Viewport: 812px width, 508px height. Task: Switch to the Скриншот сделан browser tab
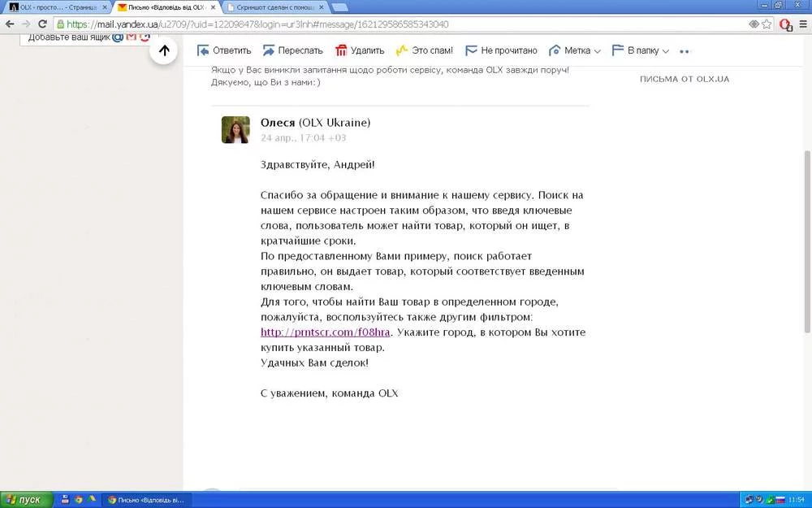point(272,7)
